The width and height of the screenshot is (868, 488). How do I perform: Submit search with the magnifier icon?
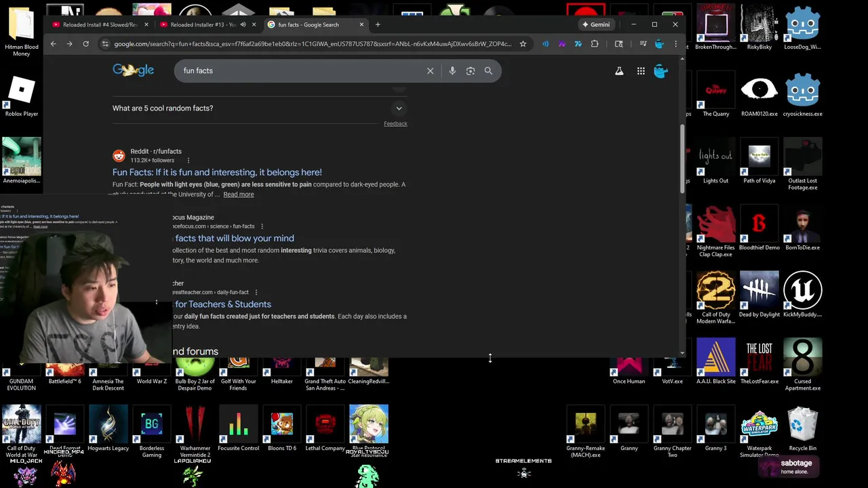coord(488,70)
